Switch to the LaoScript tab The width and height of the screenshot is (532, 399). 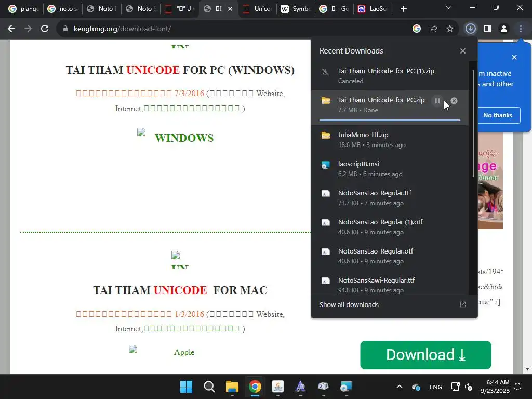tap(372, 9)
